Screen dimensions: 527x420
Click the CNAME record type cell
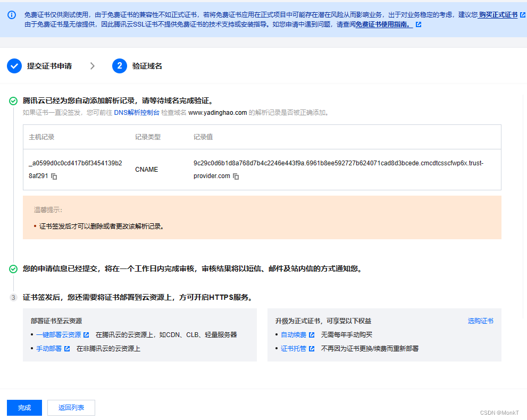[x=147, y=170]
